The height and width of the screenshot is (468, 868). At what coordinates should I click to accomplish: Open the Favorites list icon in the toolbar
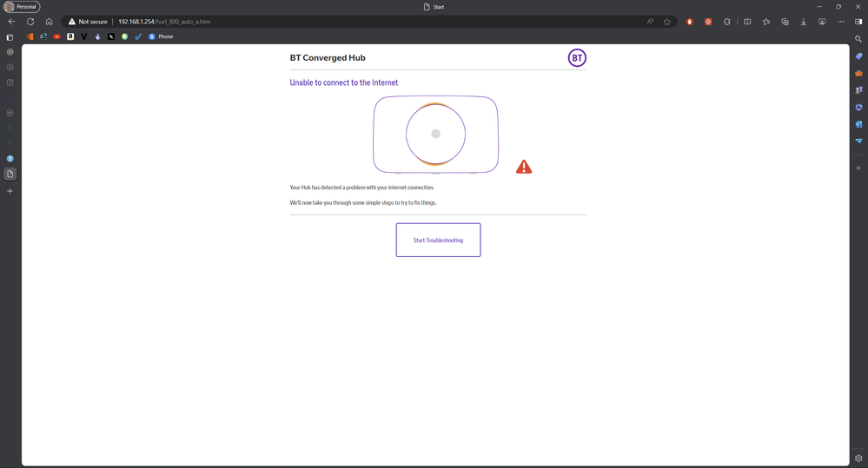click(766, 22)
